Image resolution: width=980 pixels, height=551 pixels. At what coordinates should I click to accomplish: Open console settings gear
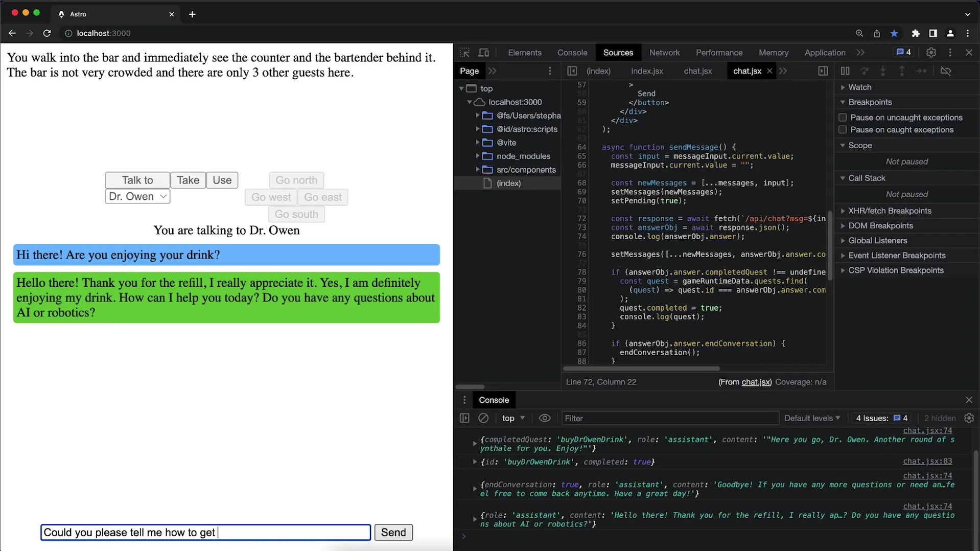coord(969,418)
